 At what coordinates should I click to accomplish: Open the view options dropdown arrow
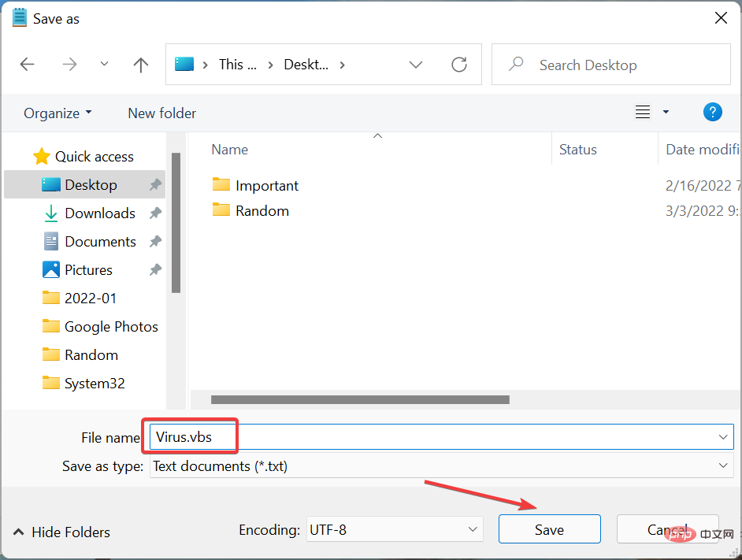click(666, 112)
